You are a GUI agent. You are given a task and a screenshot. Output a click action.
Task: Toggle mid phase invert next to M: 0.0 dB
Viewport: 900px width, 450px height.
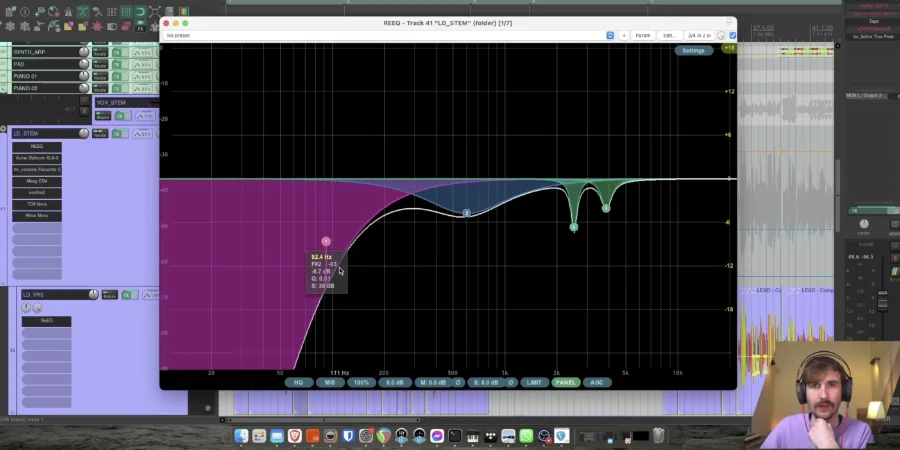458,382
